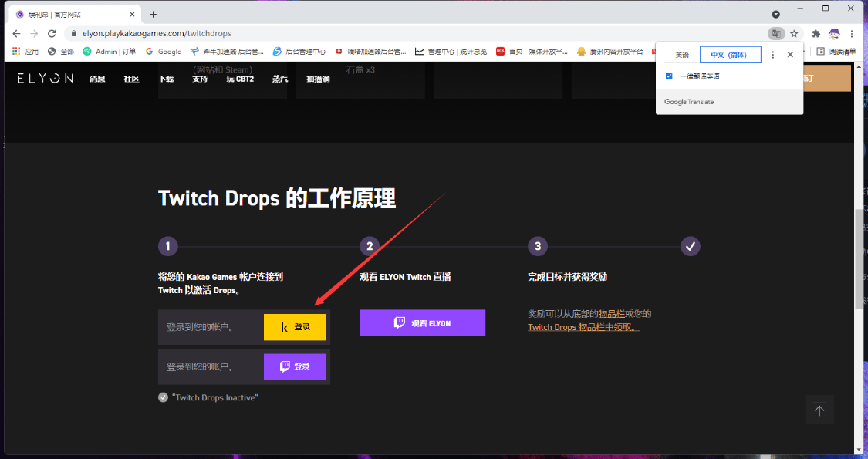868x459 pixels.
Task: Click the yellow Kakao 登录 button
Action: coord(295,327)
